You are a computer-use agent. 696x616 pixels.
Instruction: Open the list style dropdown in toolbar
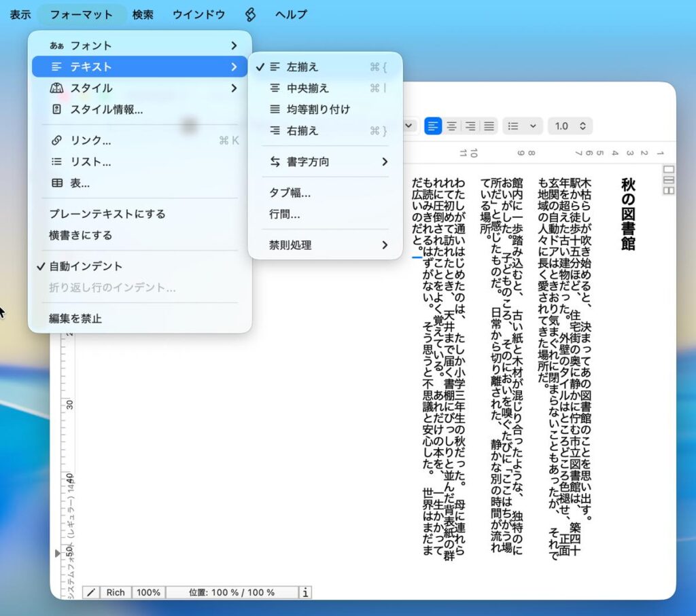522,126
